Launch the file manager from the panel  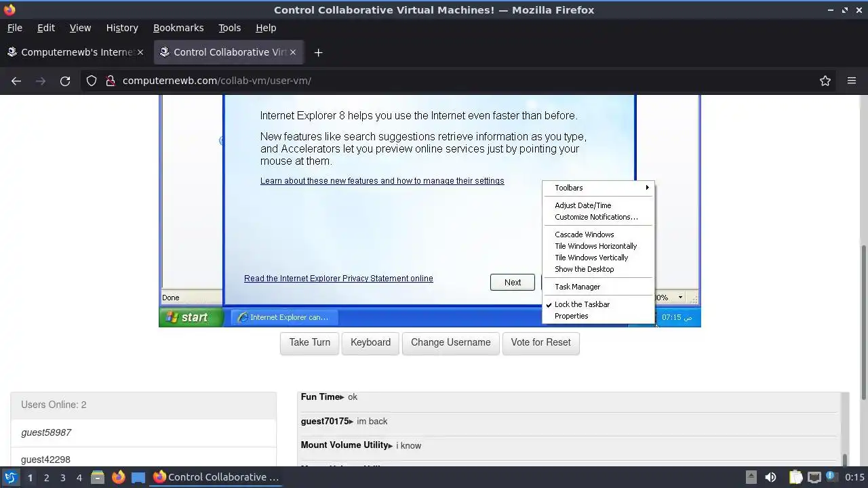click(x=98, y=477)
